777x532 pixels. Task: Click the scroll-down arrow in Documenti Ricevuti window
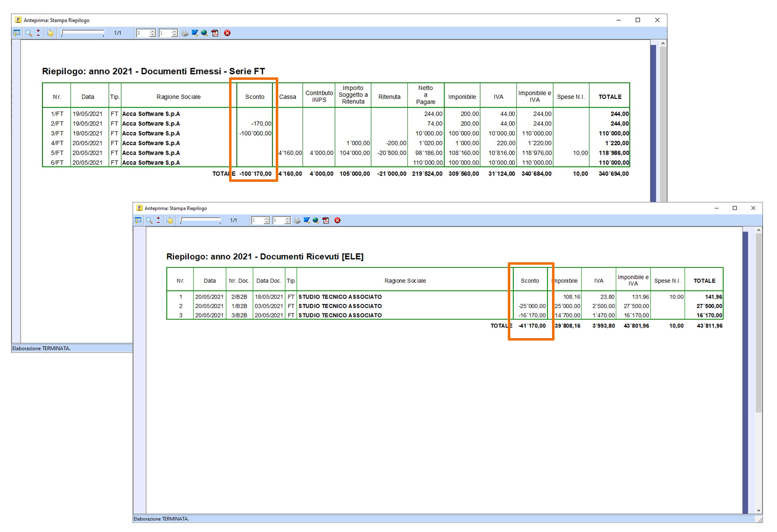pyautogui.click(x=758, y=510)
